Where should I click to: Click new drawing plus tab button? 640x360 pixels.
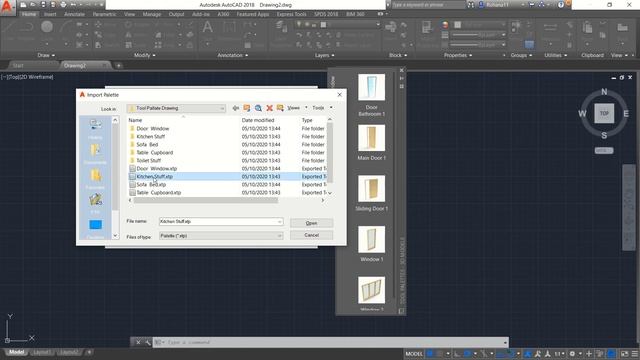[x=118, y=65]
